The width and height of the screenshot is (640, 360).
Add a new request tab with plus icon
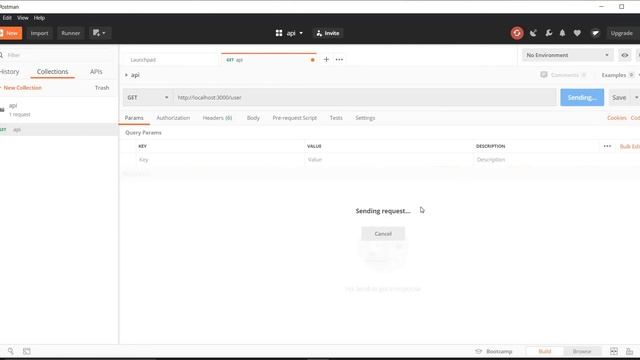coord(326,60)
